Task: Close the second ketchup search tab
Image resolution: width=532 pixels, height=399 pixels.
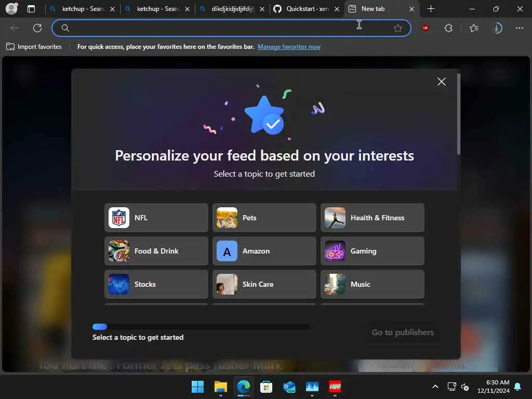Action: click(187, 9)
